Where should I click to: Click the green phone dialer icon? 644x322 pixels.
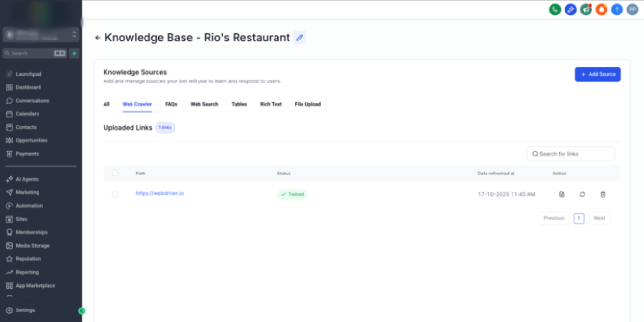pyautogui.click(x=555, y=9)
